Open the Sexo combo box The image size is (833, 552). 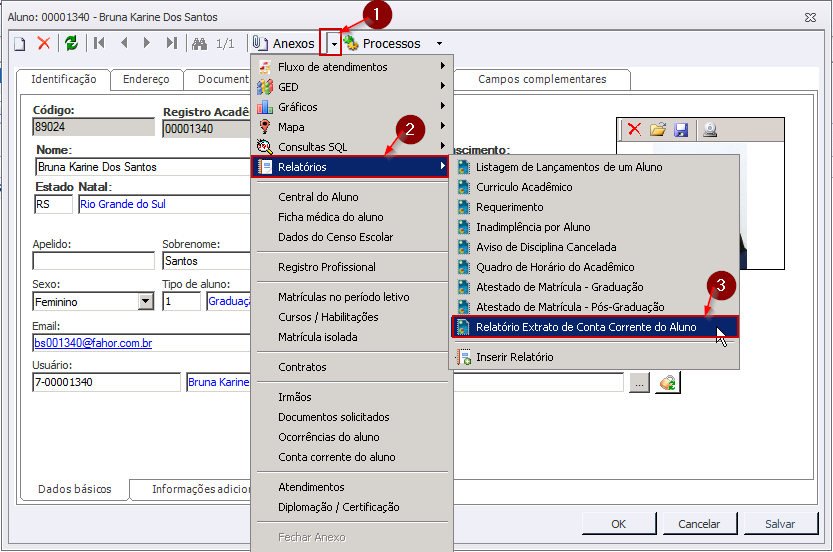pos(145,302)
